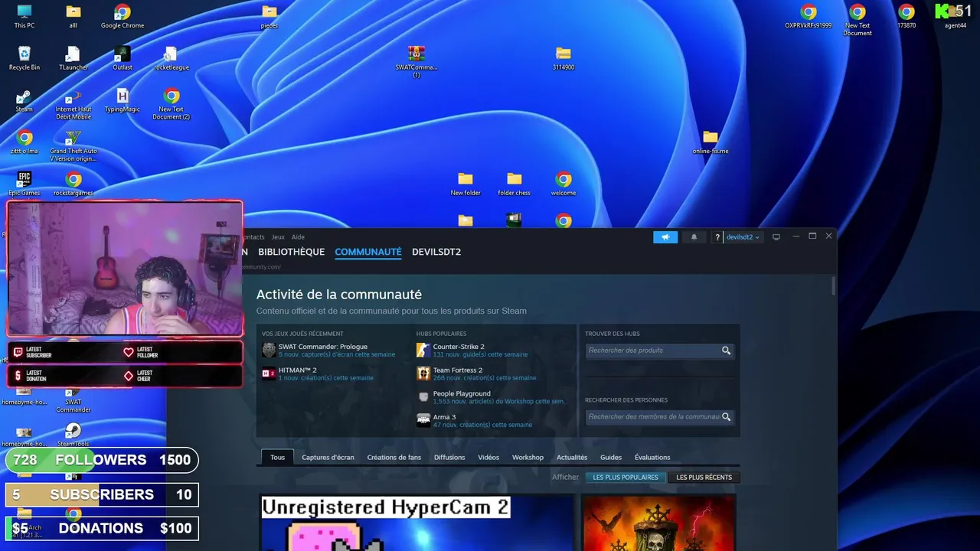Open the 3114900 folder icon
This screenshot has width=980, height=551.
(563, 59)
